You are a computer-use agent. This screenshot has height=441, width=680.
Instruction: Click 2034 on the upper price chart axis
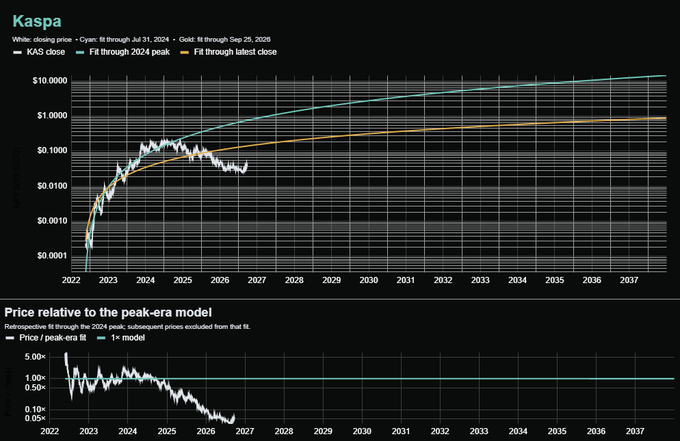[517, 280]
